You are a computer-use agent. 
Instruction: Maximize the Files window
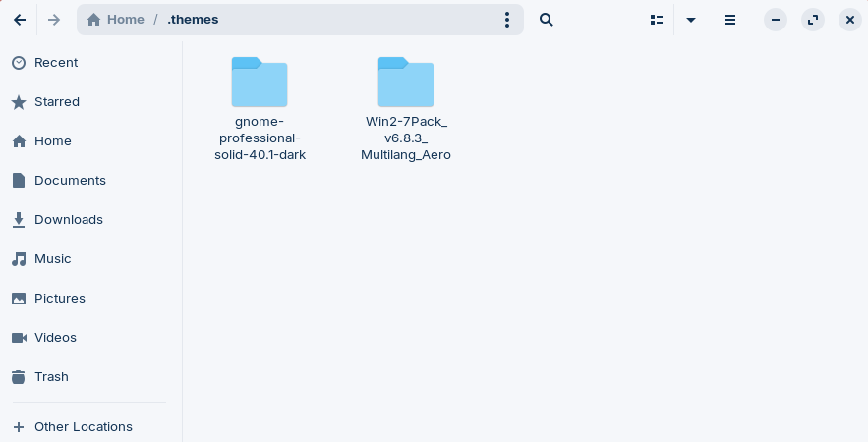(813, 20)
